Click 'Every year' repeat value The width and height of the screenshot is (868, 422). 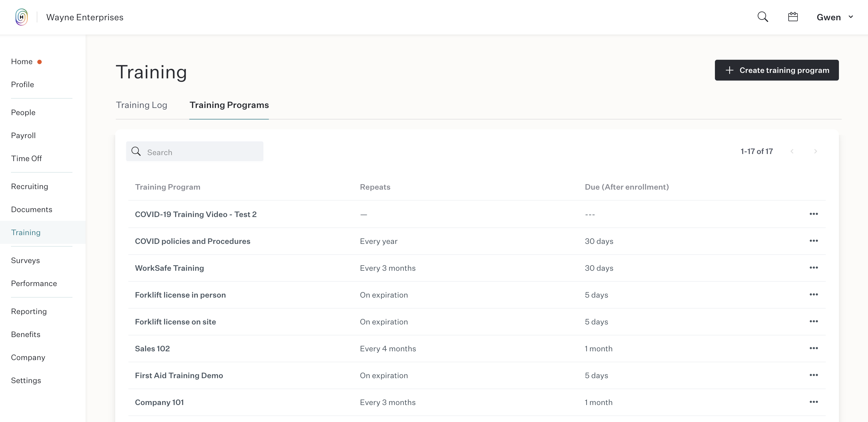[379, 241]
